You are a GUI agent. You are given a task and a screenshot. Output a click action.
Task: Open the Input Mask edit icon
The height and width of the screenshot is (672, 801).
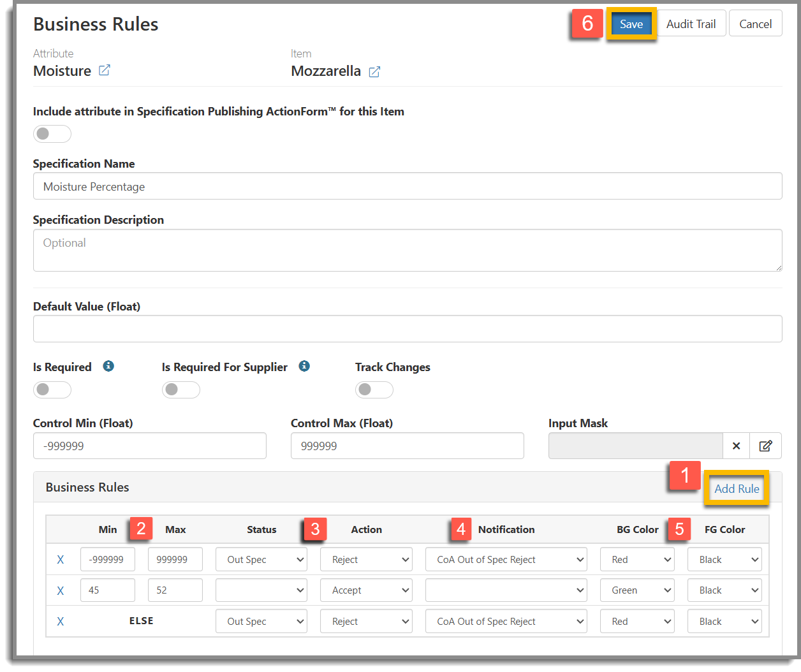(x=765, y=446)
